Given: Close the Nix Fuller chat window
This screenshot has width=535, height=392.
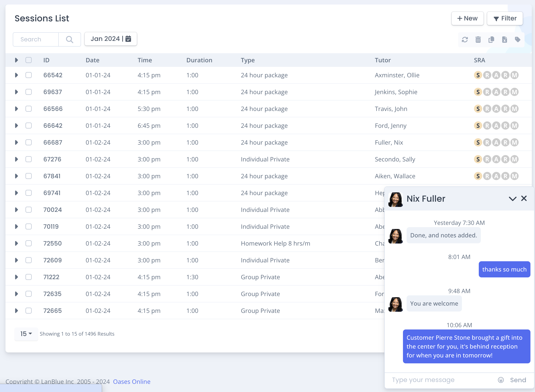Looking at the screenshot, I should [x=524, y=198].
